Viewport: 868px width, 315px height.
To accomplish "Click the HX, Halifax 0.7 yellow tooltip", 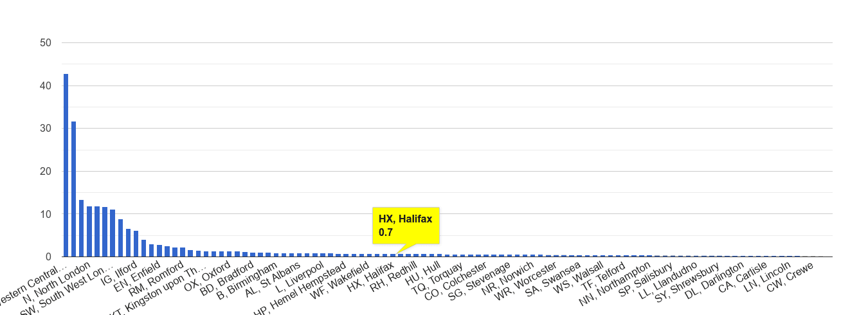I will 406,226.
